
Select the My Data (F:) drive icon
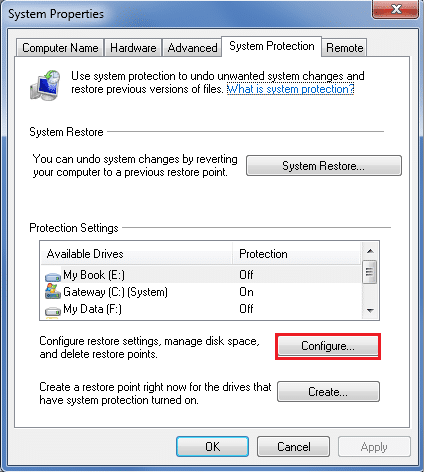point(53,311)
